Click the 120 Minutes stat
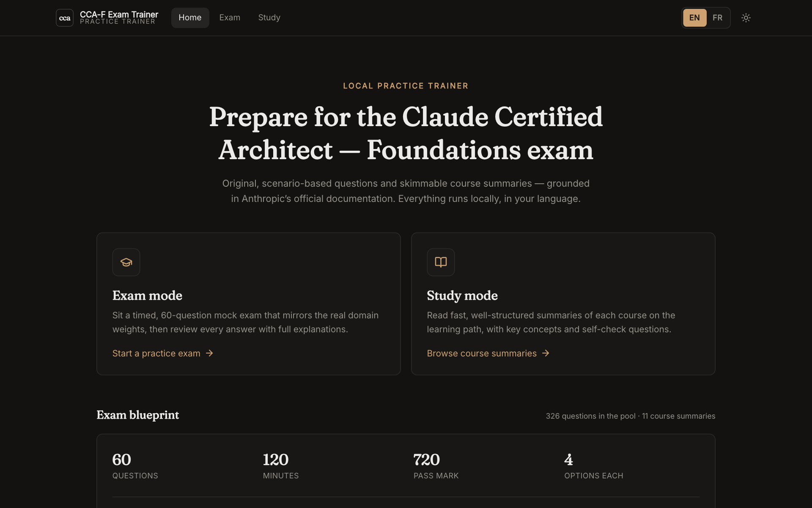This screenshot has width=812, height=508. coord(281,466)
